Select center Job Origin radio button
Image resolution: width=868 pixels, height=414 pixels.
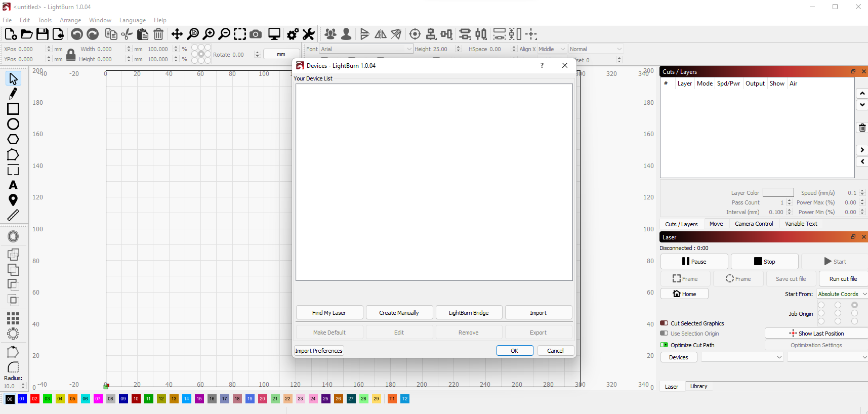(838, 313)
